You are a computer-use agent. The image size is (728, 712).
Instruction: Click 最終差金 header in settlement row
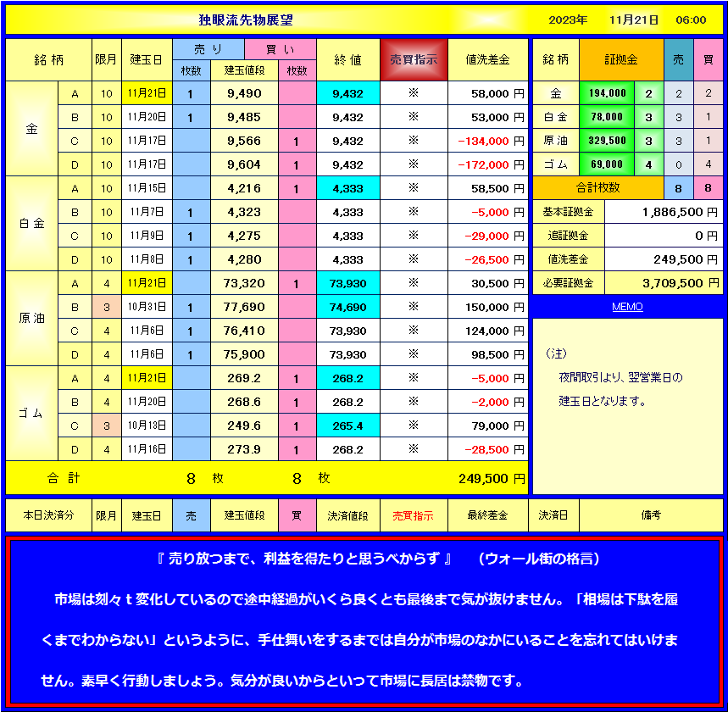pos(488,515)
